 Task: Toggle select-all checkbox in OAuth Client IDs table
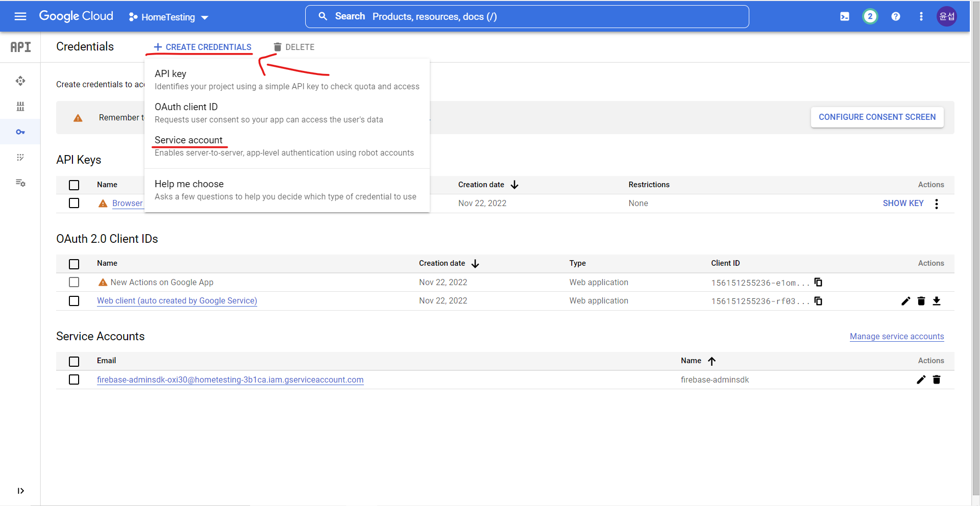point(74,264)
